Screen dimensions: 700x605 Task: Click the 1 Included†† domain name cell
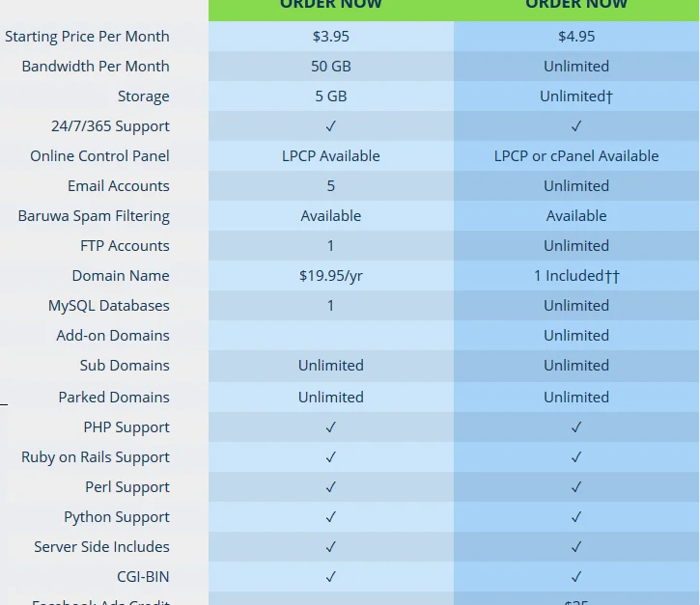[x=576, y=276]
